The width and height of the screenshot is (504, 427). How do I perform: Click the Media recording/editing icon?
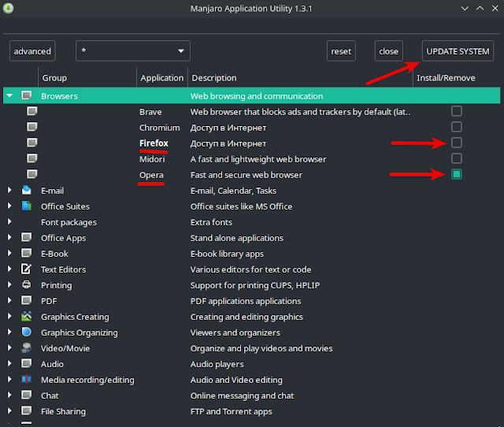point(26,379)
